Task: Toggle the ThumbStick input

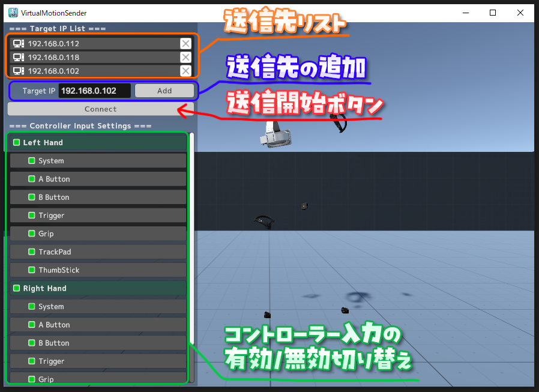Action: (32, 270)
